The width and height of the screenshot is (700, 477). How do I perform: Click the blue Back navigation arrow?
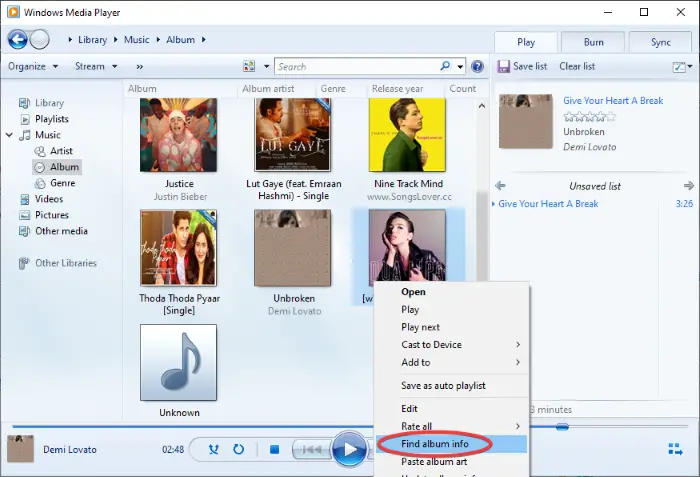(17, 40)
